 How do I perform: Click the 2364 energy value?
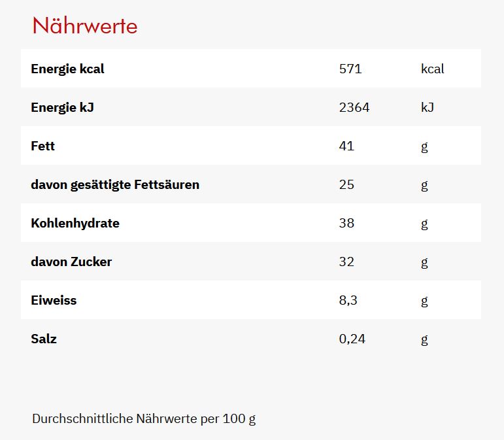[x=354, y=107]
